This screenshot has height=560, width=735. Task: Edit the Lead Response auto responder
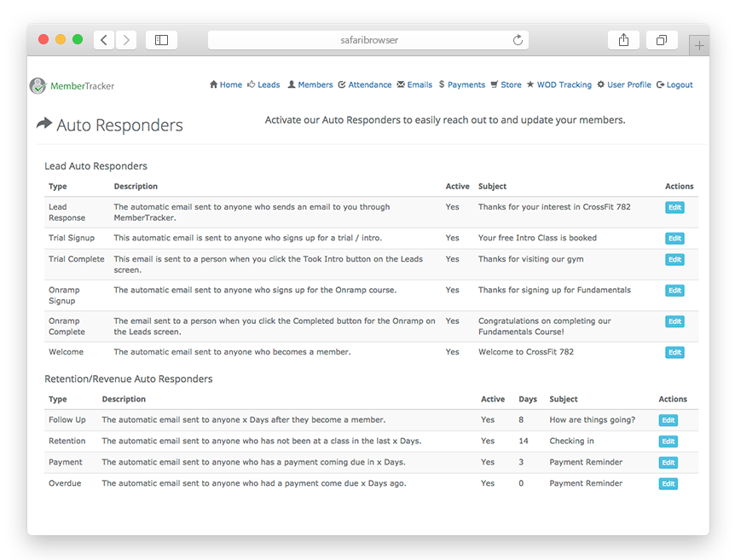(x=674, y=208)
